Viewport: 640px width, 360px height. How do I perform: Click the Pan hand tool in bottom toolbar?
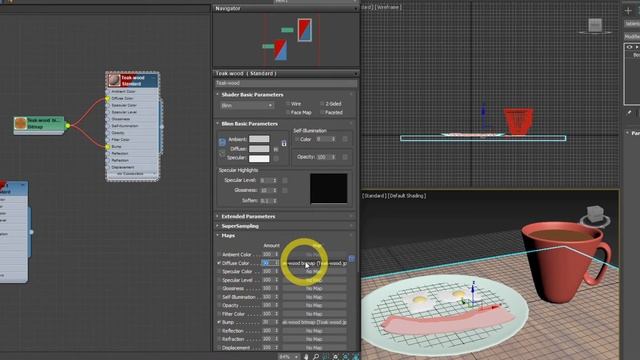(306, 357)
